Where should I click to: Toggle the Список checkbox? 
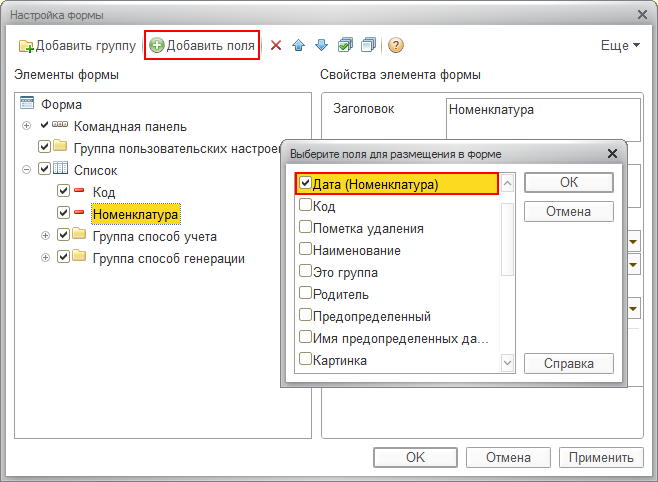click(44, 169)
